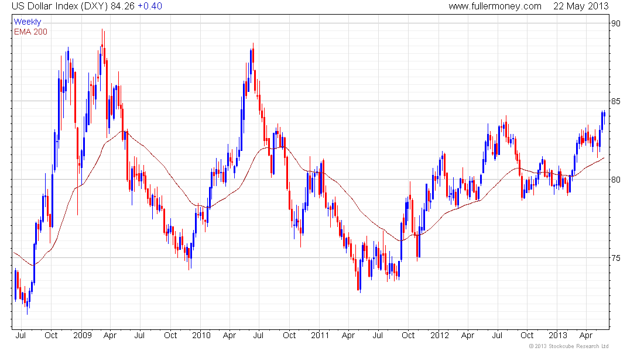The width and height of the screenshot is (644, 351).
Task: Click the last price value 84.26
Action: pos(123,6)
